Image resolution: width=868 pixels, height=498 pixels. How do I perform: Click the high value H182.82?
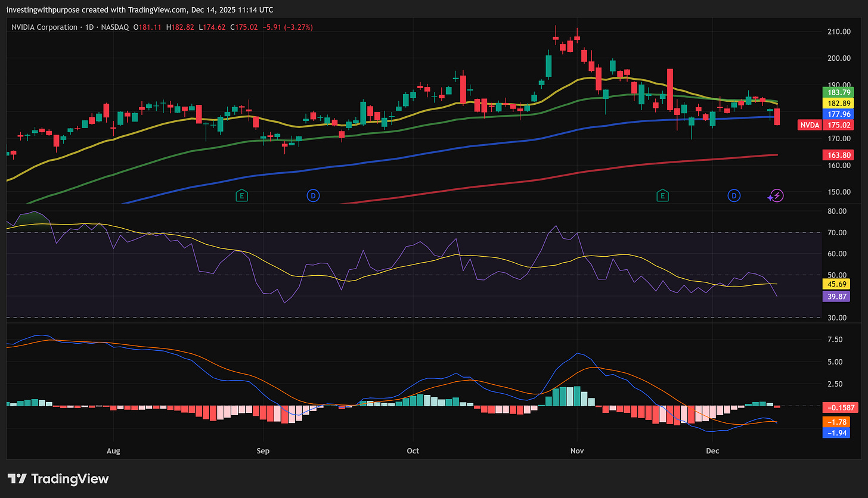181,27
